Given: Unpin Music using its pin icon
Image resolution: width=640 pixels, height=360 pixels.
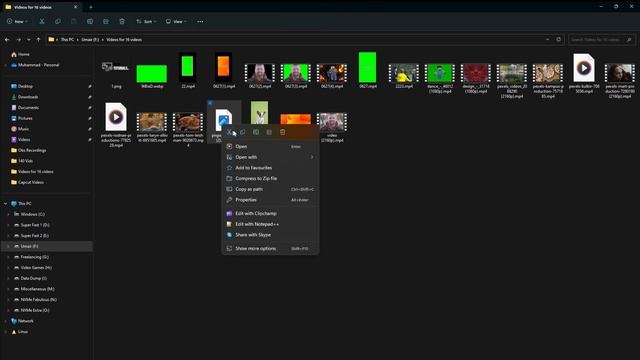Looking at the screenshot, I should [x=89, y=129].
